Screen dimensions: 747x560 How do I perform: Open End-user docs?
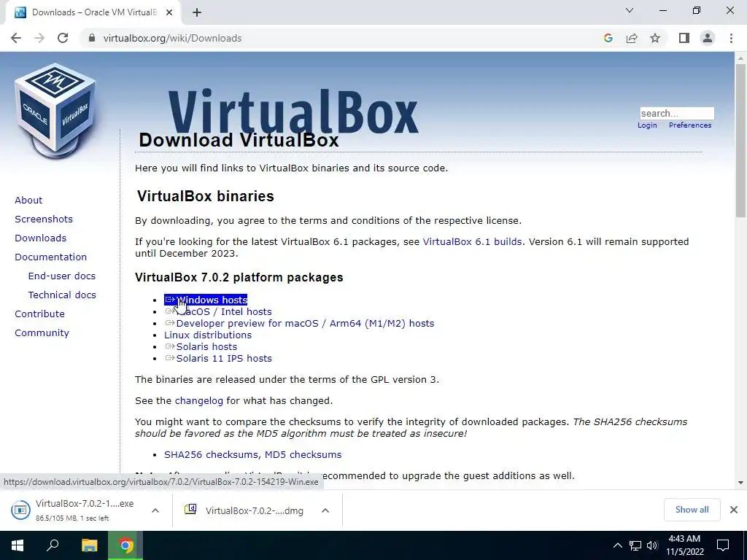[62, 276]
